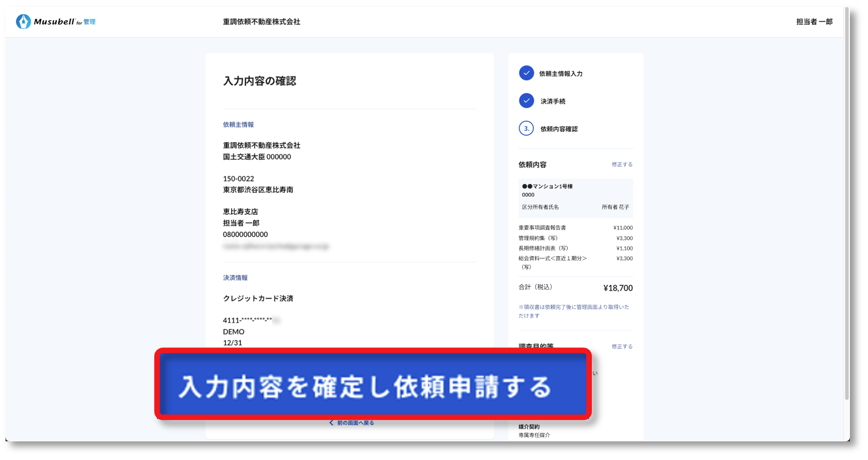Click the ●●マンション1号棟 property card

coord(575,198)
